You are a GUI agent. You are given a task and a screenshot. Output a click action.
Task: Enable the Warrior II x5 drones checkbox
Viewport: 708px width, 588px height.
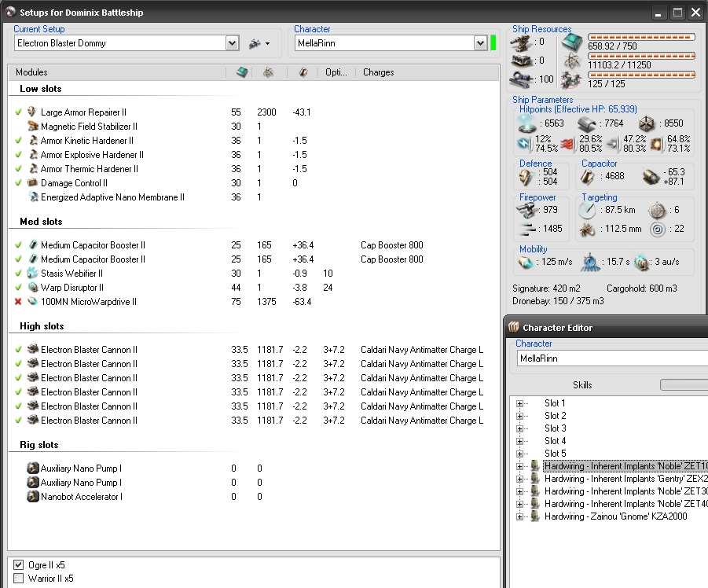(x=19, y=579)
